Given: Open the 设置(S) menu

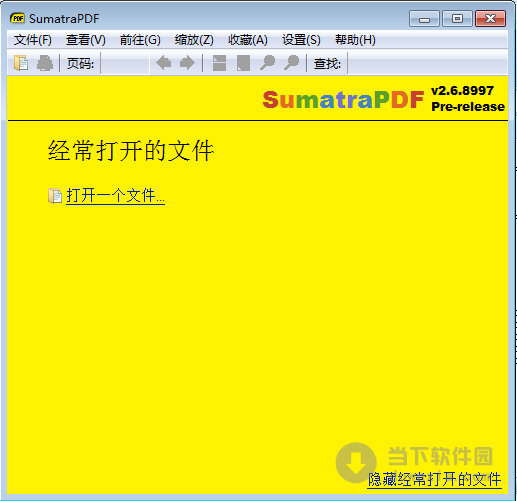Looking at the screenshot, I should coord(301,40).
